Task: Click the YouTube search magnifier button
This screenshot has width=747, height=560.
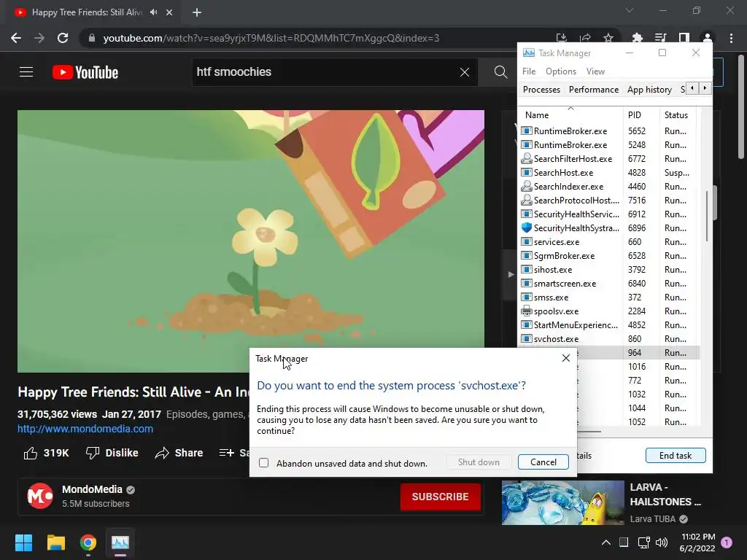Action: point(500,72)
